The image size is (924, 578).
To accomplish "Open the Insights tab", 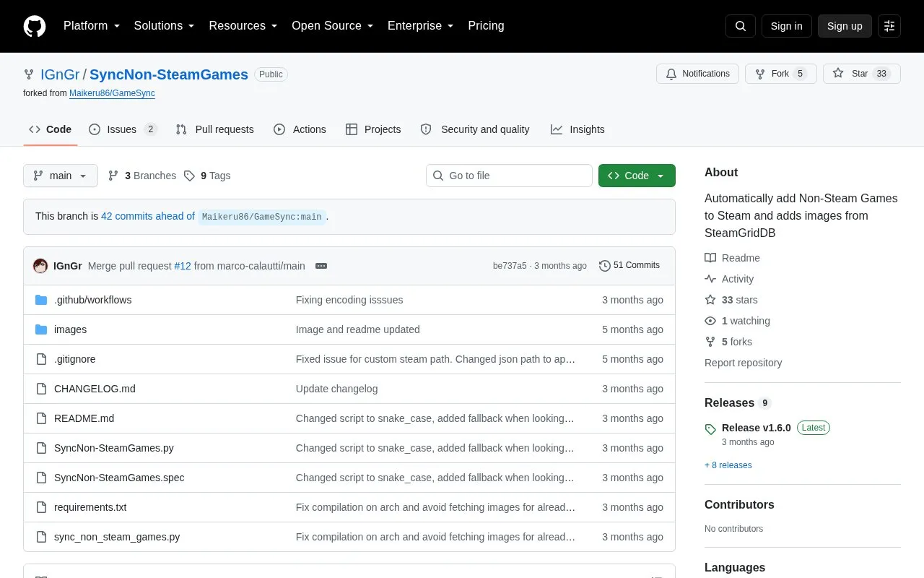I will [577, 129].
